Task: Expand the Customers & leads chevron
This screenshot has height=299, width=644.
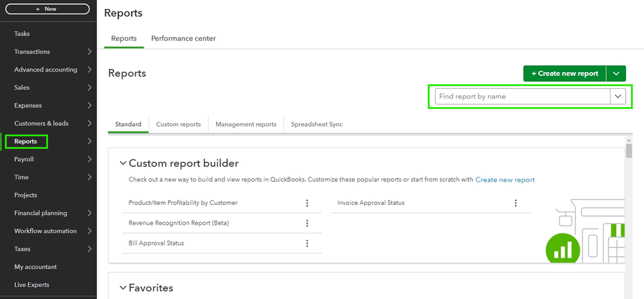Action: [x=90, y=123]
